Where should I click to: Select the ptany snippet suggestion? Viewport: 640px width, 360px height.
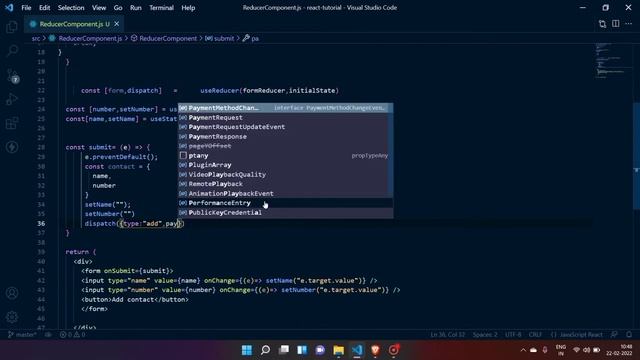[286, 156]
